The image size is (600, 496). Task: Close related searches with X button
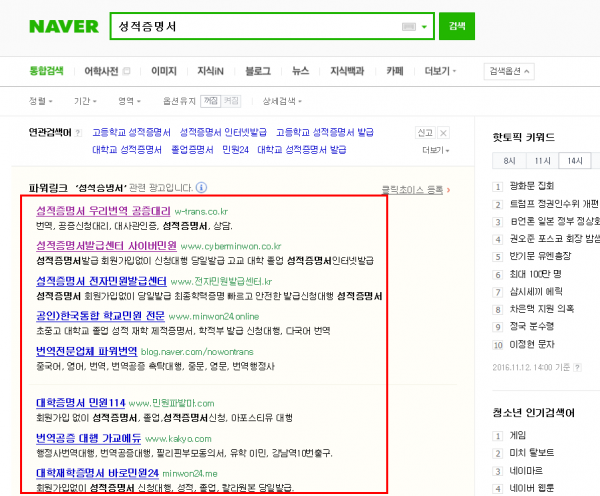(x=443, y=133)
